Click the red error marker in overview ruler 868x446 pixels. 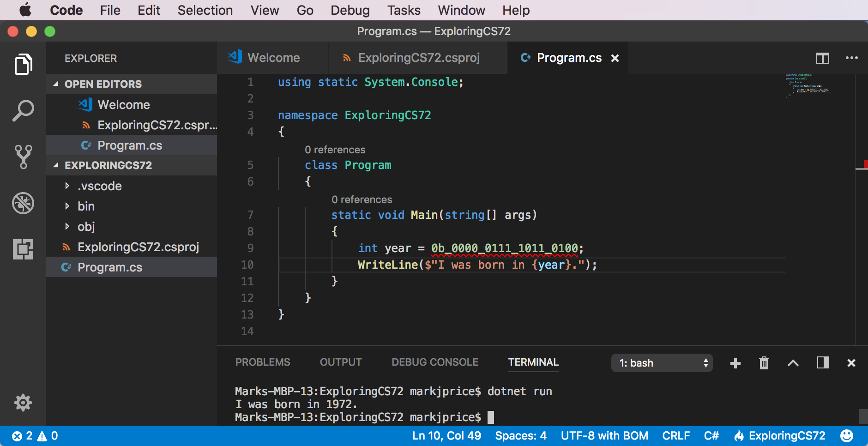(865, 164)
